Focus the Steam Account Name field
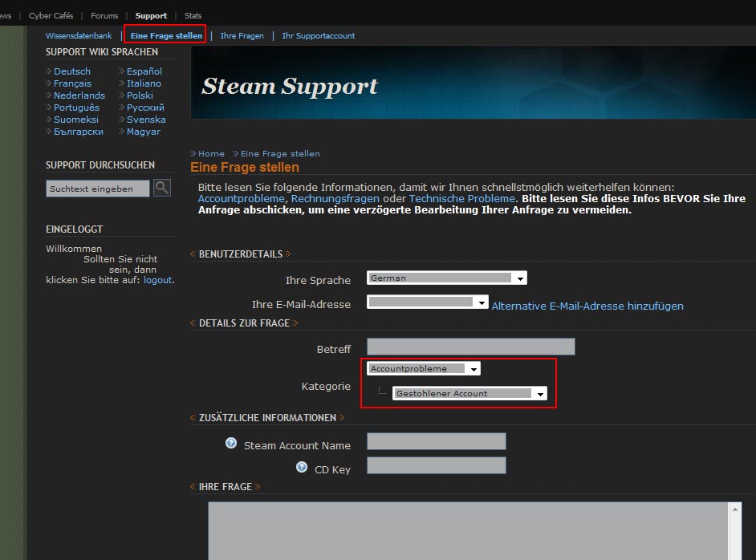Screen dimensions: 756x560 pyautogui.click(x=437, y=441)
